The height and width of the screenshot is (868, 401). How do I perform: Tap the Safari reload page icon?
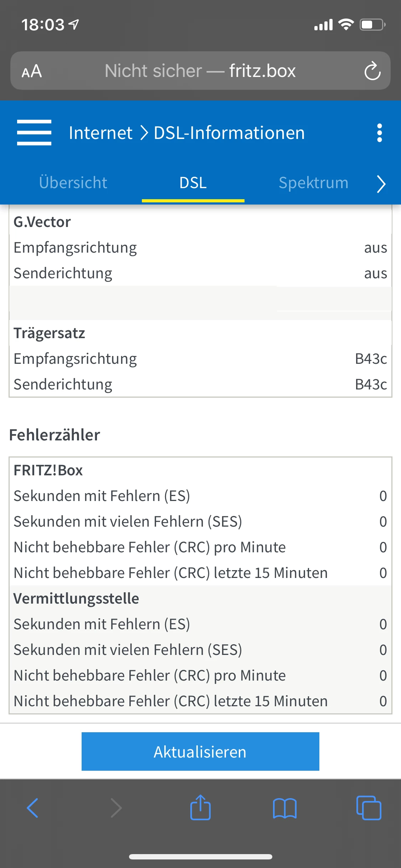(x=372, y=71)
